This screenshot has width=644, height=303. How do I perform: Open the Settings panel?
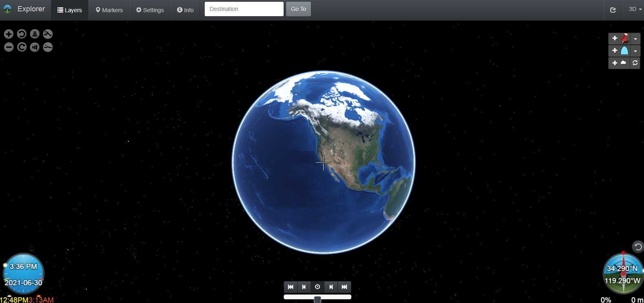[150, 10]
